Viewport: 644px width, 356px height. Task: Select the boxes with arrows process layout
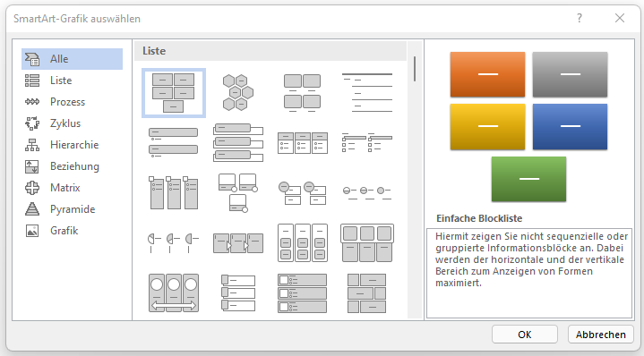[237, 242]
